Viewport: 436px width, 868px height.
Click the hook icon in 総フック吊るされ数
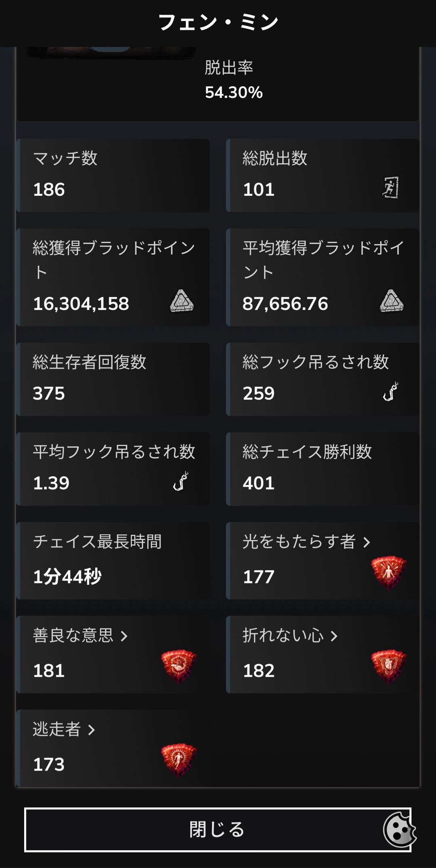coord(390,392)
